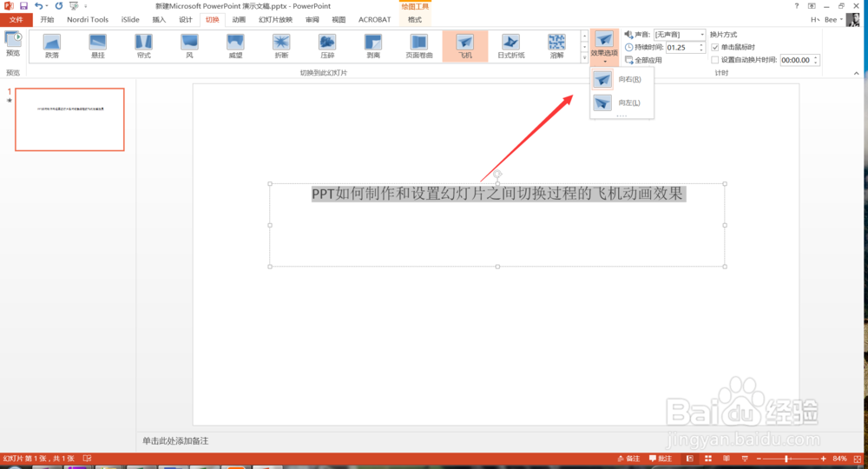Open the 动画 animations tab

(x=239, y=19)
